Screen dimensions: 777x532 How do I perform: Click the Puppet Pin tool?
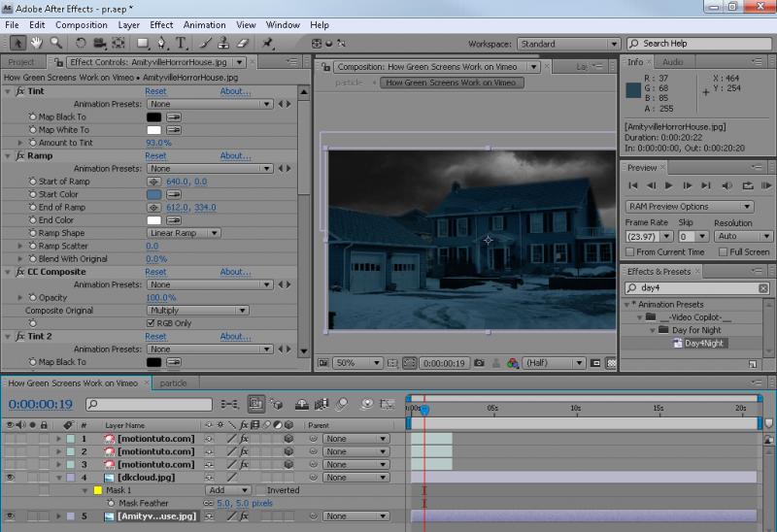pyautogui.click(x=268, y=44)
